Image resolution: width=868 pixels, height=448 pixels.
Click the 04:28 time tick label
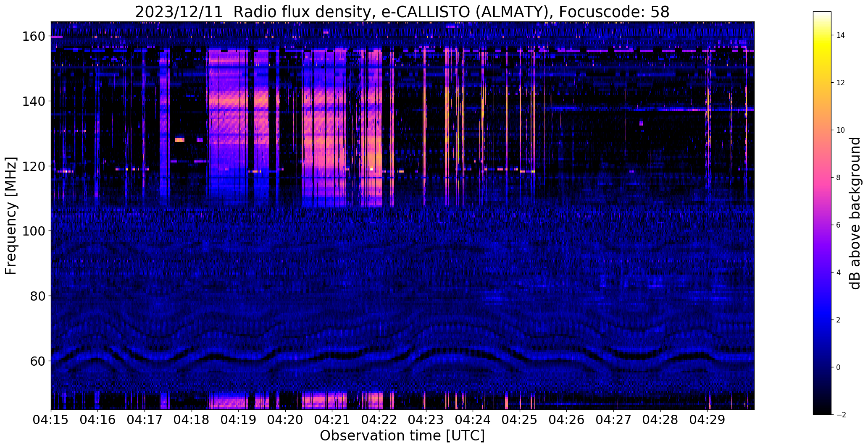tap(661, 420)
